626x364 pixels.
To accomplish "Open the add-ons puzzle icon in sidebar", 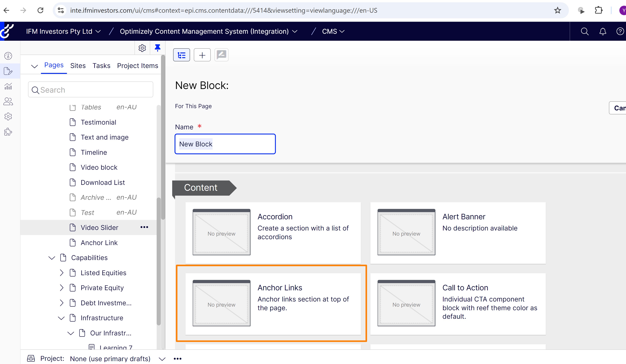I will (8, 132).
